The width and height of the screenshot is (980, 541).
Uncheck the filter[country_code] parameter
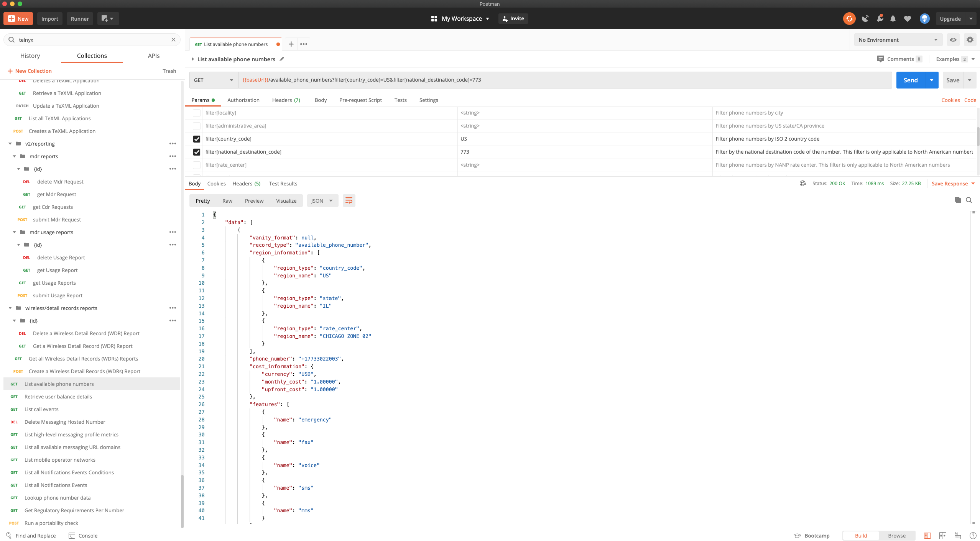197,139
